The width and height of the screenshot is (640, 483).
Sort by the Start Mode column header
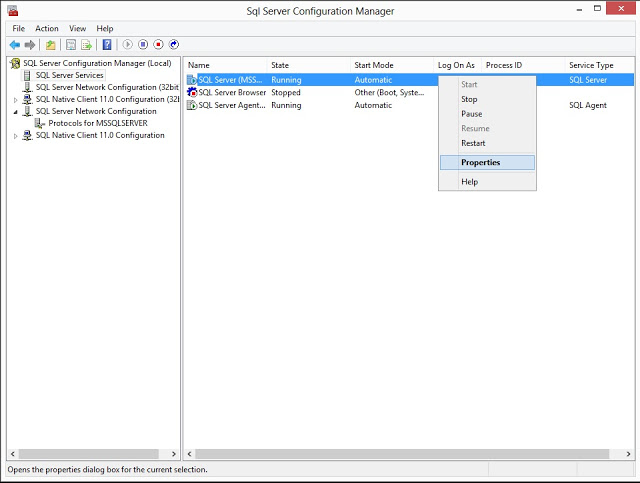coord(393,65)
